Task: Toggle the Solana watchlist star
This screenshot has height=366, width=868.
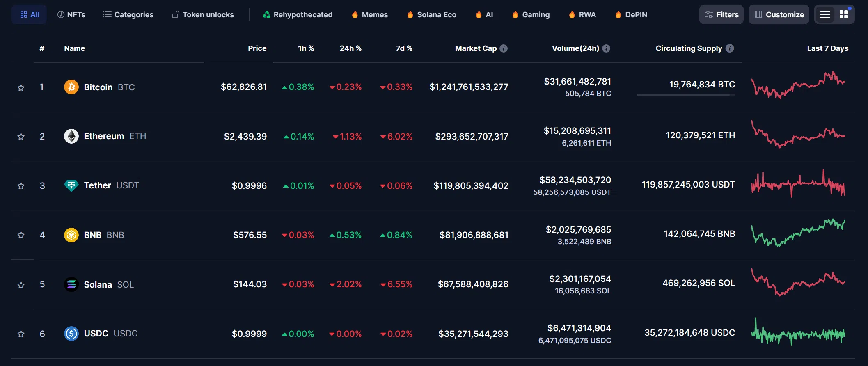Action: pyautogui.click(x=21, y=285)
